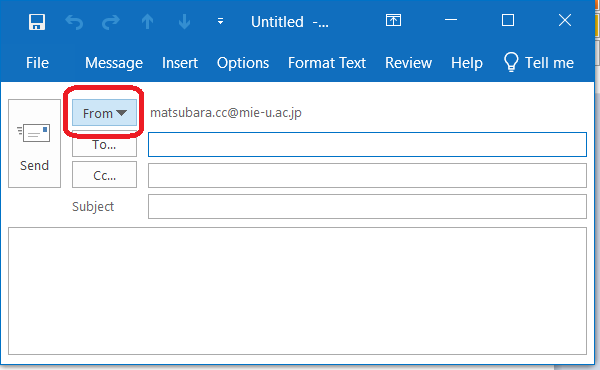600x370 pixels.
Task: Go to next item down arrow
Action: 184,22
